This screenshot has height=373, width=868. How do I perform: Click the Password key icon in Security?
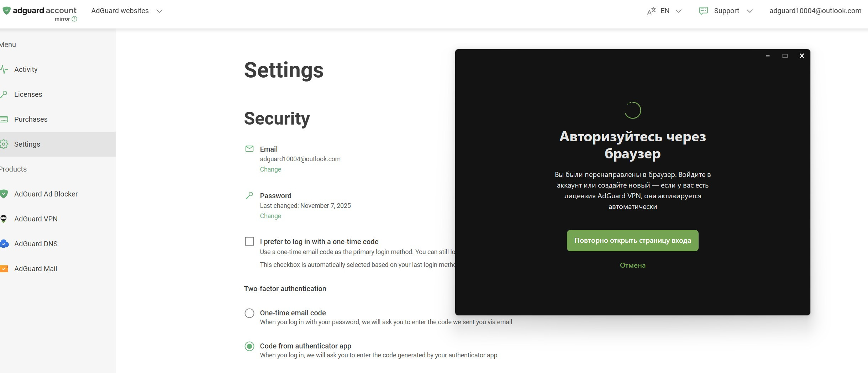[x=249, y=195]
